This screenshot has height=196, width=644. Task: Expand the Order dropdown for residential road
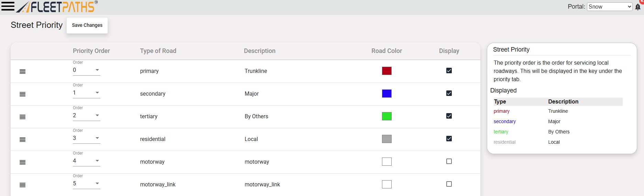point(86,138)
